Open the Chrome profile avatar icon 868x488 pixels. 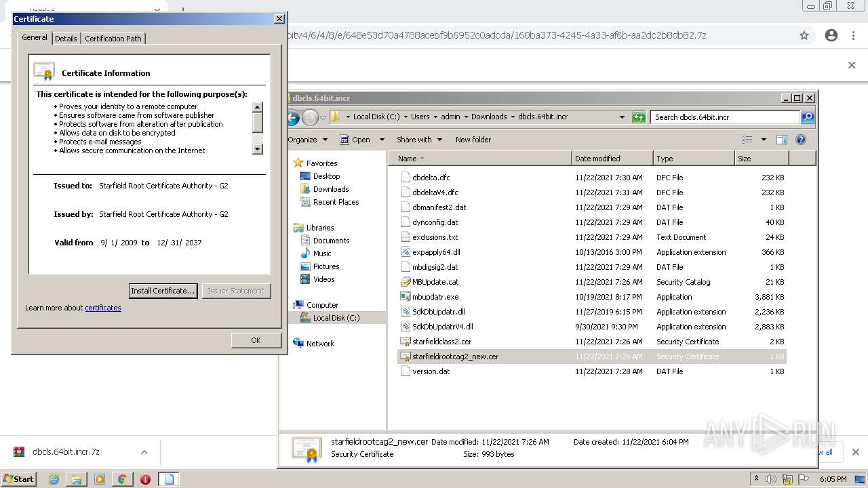click(x=831, y=35)
